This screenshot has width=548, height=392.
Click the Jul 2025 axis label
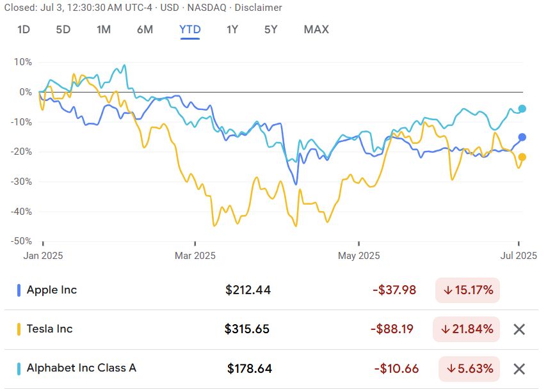519,256
